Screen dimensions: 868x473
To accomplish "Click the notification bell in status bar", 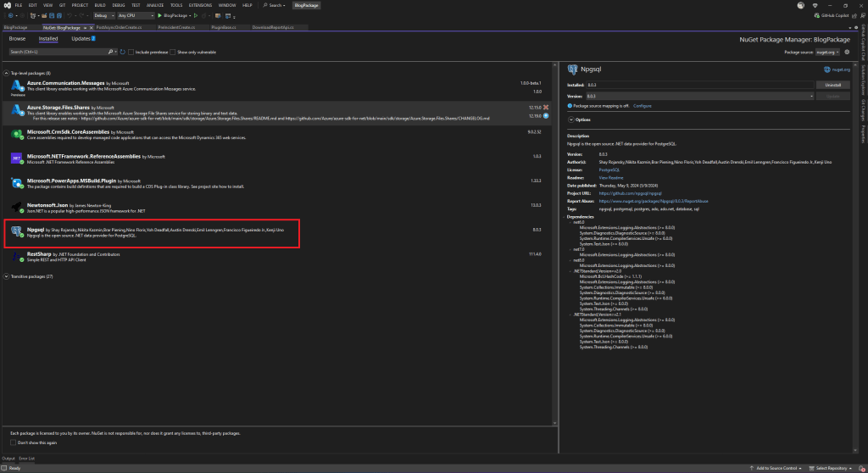I will tap(861, 469).
